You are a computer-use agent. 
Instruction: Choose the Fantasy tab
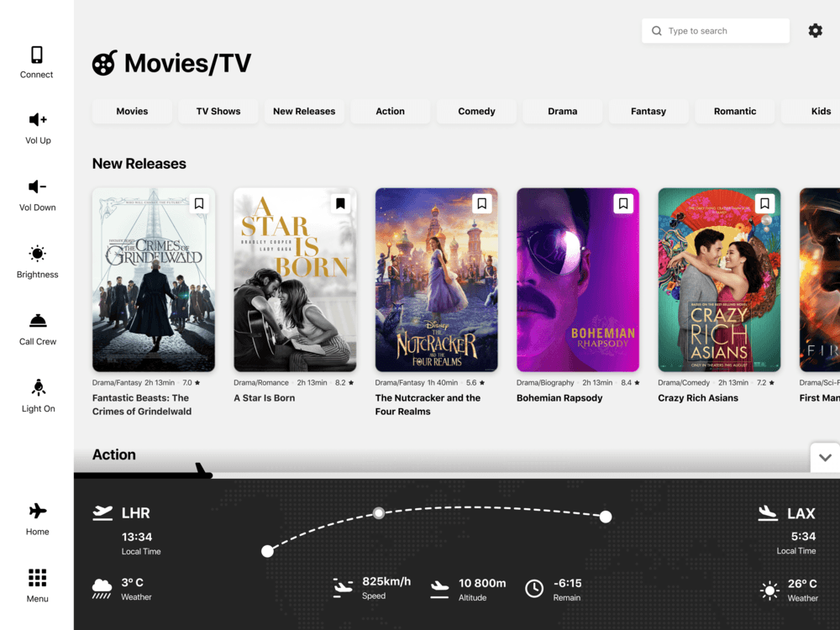648,112
